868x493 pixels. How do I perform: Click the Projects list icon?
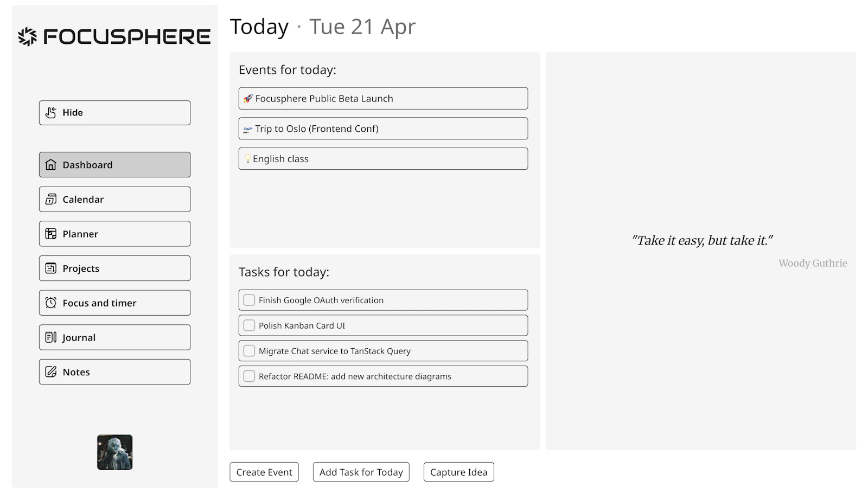click(51, 268)
